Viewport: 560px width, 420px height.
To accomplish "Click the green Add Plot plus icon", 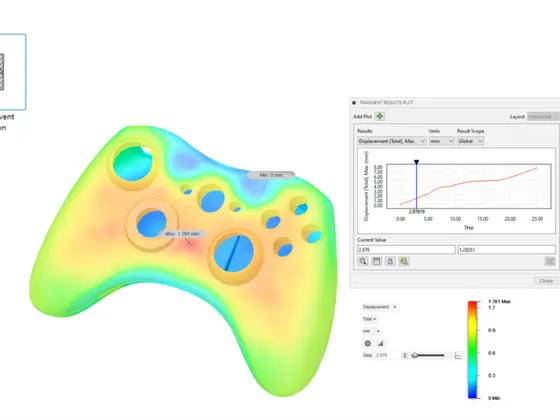I will click(380, 116).
